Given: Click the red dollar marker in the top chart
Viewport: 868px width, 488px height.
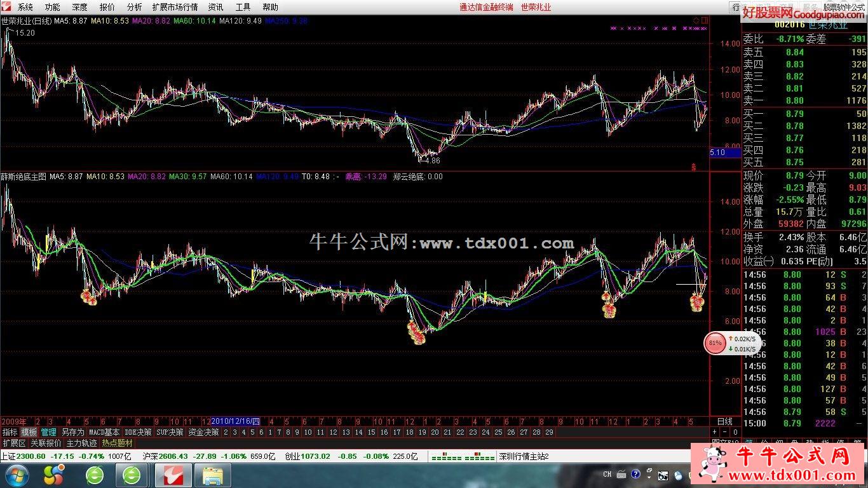Looking at the screenshot, I should (x=694, y=167).
